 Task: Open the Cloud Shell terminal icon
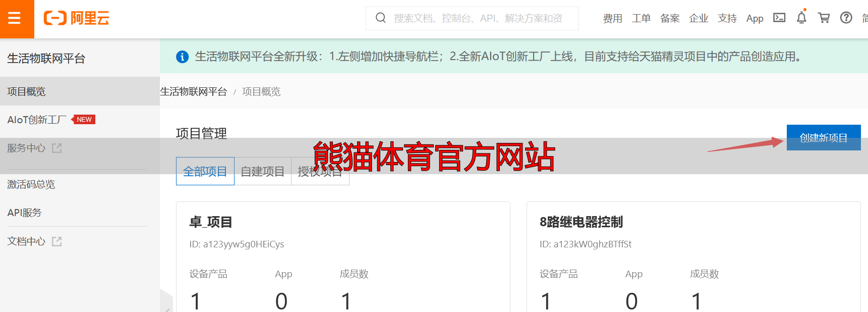click(x=779, y=18)
